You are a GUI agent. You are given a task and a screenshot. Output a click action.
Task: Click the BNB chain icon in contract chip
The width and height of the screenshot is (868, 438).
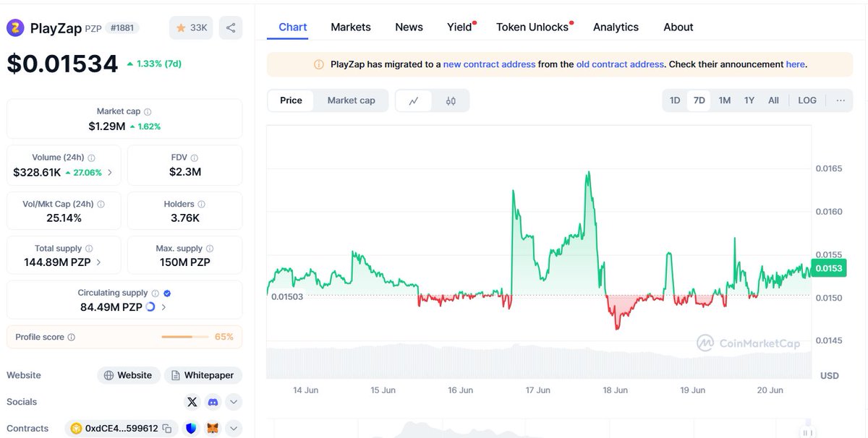[x=75, y=429]
